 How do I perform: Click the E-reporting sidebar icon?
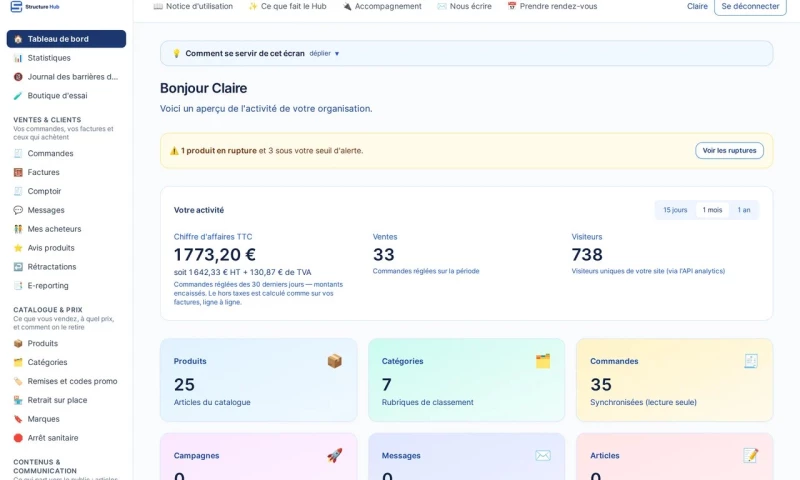click(x=18, y=285)
